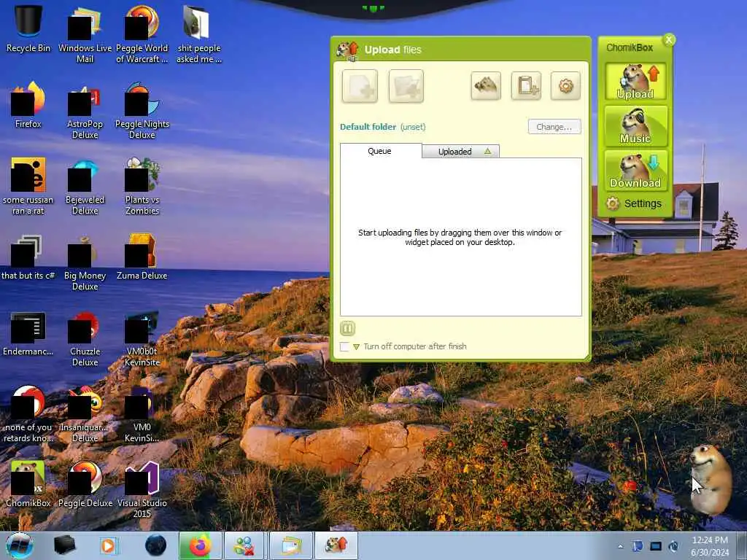Open Music in the ChomikBox widget
Viewport: 747px width, 560px height.
(x=635, y=125)
